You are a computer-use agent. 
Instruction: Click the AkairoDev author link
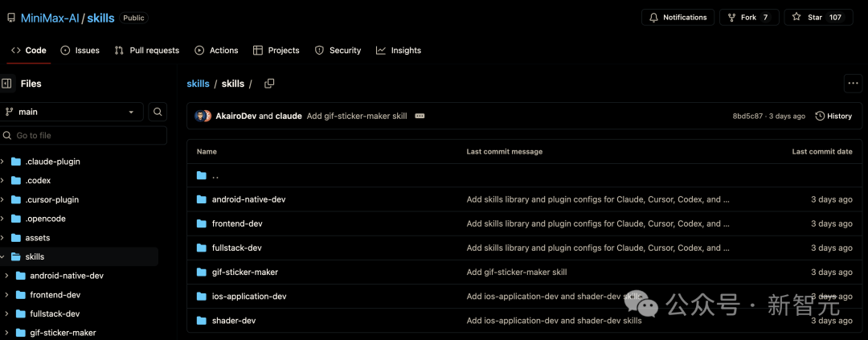pos(235,116)
